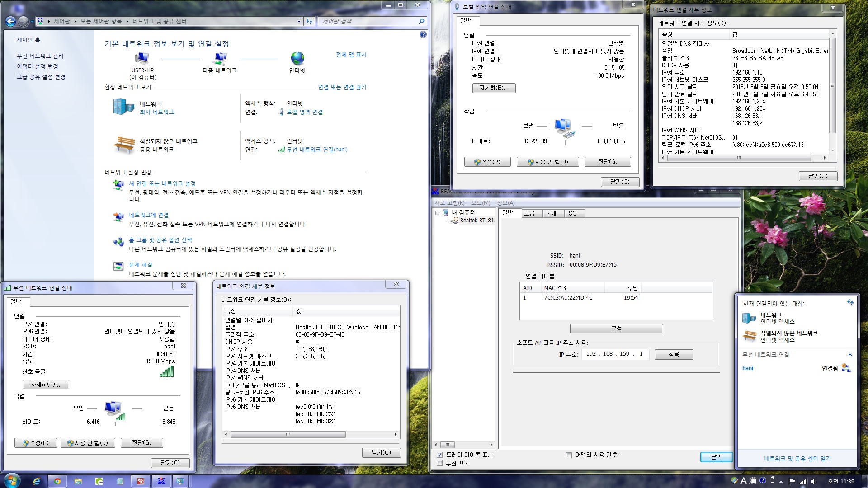Viewport: 868px width, 488px height.
Task: Click the refresh icon beside the address bar
Action: click(x=309, y=21)
